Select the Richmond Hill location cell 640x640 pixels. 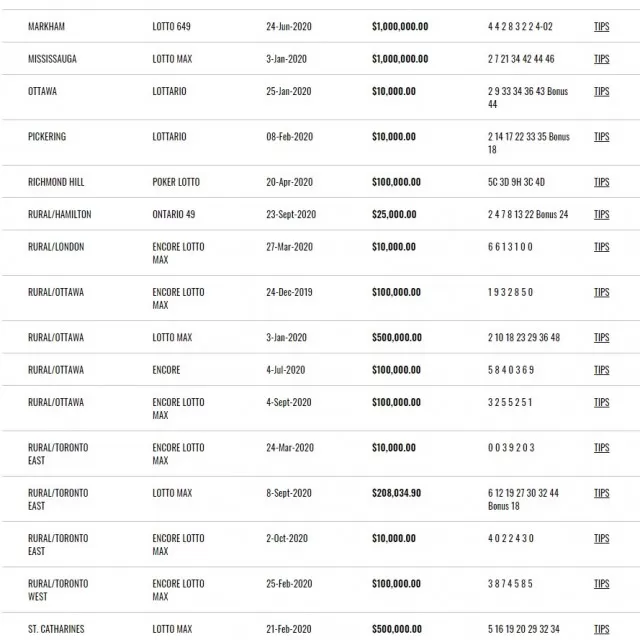56,182
